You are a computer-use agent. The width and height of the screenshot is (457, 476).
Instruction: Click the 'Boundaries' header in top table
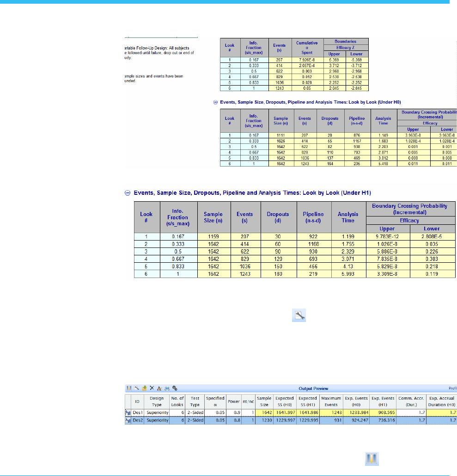(x=345, y=42)
